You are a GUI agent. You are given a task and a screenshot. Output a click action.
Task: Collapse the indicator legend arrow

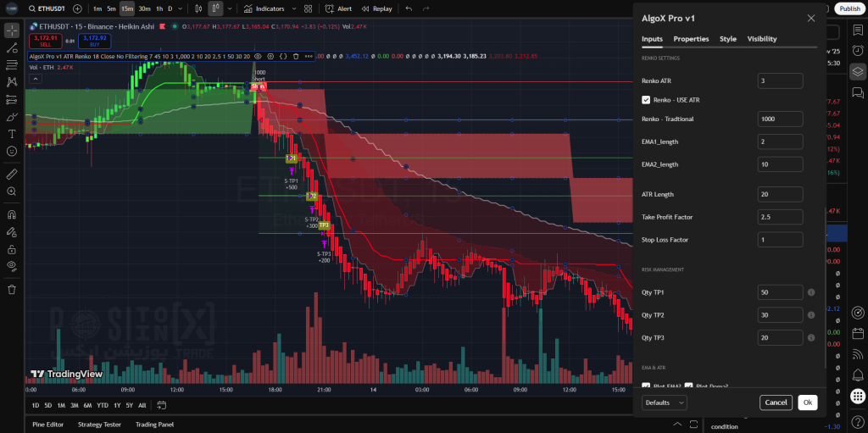click(35, 79)
